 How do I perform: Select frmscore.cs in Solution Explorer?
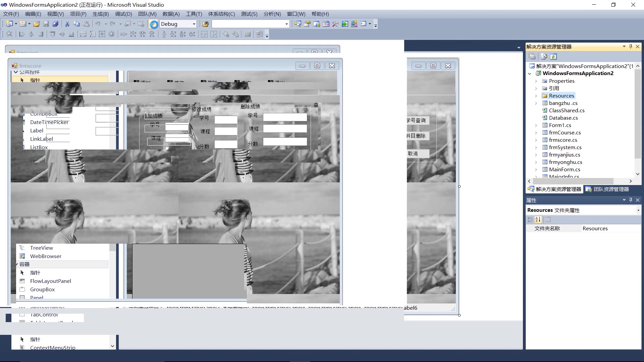pyautogui.click(x=563, y=140)
